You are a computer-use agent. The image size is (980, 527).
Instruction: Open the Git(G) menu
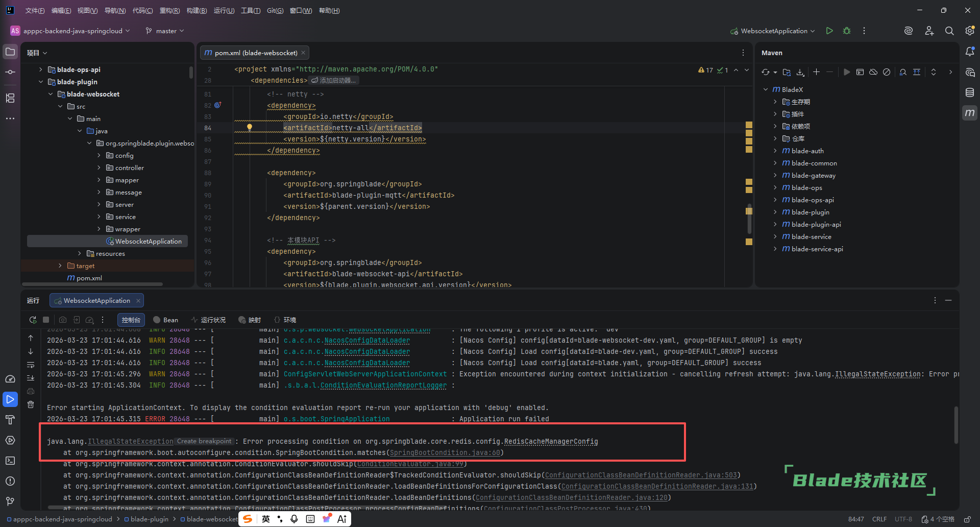click(275, 10)
